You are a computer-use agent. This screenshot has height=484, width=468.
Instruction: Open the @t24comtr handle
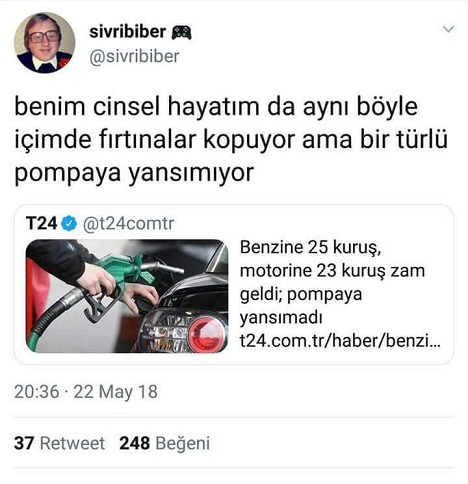128,223
